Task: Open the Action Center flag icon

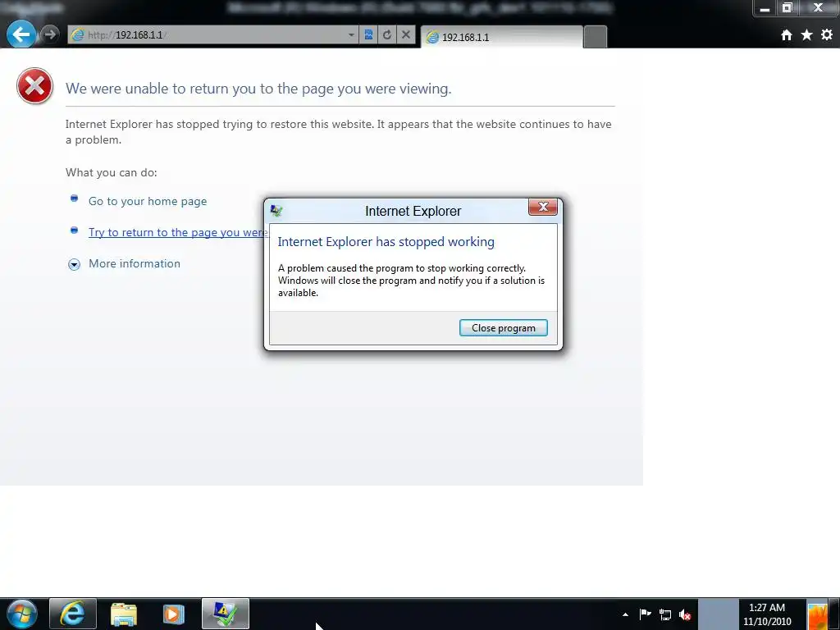Action: coord(645,614)
